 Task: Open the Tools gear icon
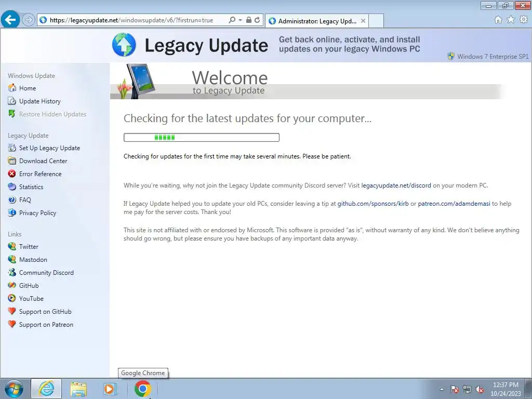(524, 20)
